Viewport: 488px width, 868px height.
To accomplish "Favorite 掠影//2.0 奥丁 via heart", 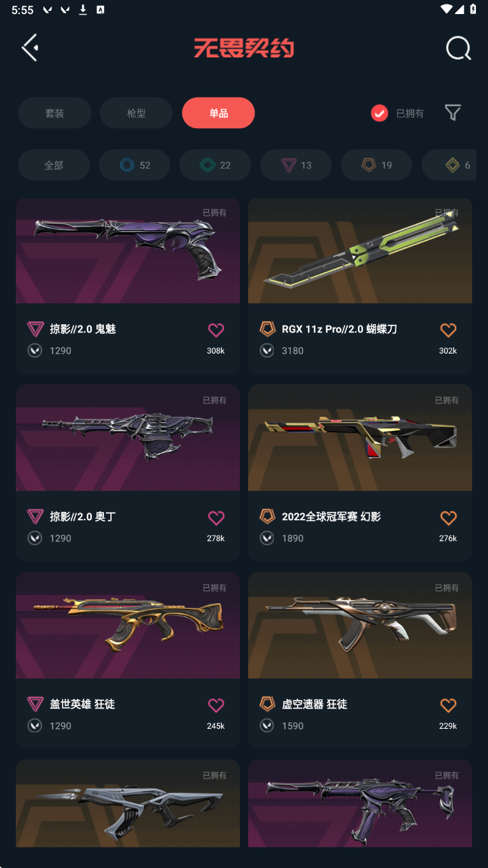I will click(216, 518).
